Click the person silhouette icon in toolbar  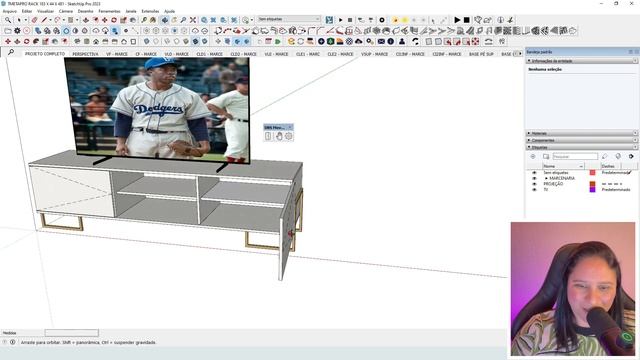(402, 41)
